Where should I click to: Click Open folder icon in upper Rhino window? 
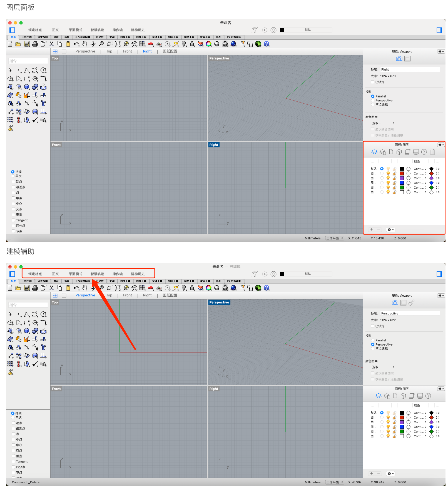(18, 44)
